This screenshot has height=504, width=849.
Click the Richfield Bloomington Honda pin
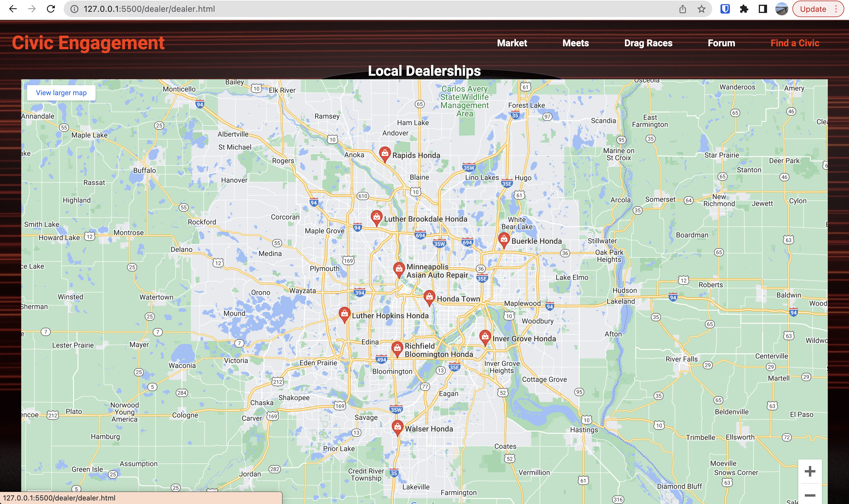point(397,348)
